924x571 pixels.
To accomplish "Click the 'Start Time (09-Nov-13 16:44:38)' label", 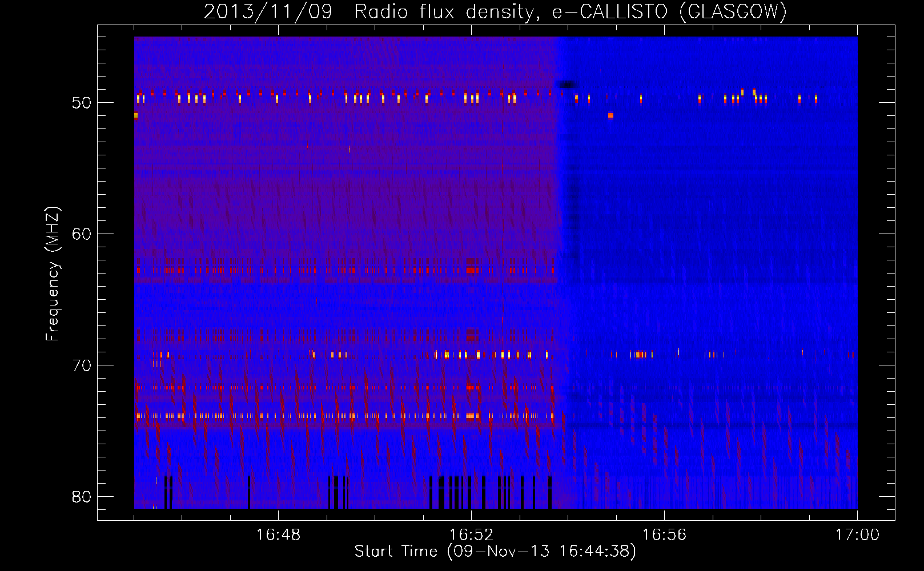I will (x=495, y=552).
